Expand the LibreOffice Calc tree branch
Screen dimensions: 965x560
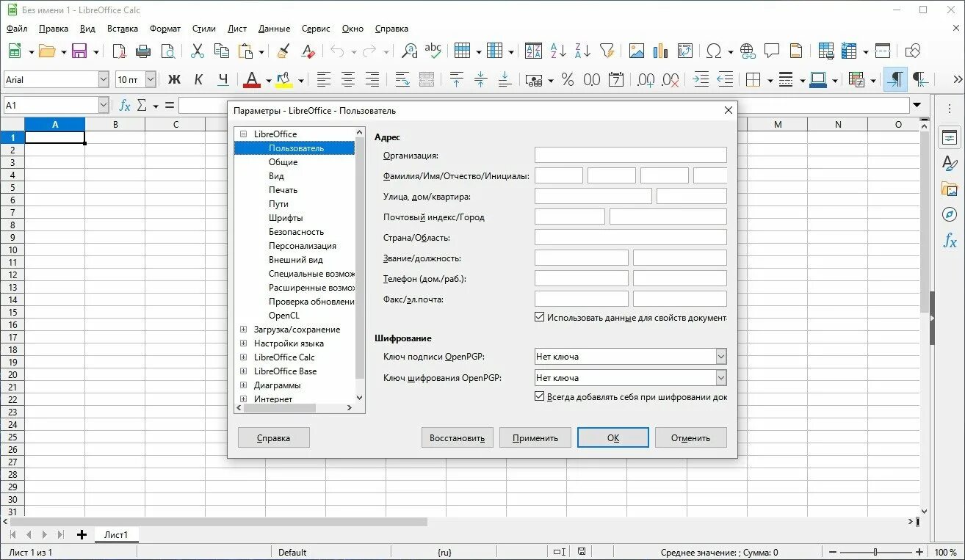242,357
